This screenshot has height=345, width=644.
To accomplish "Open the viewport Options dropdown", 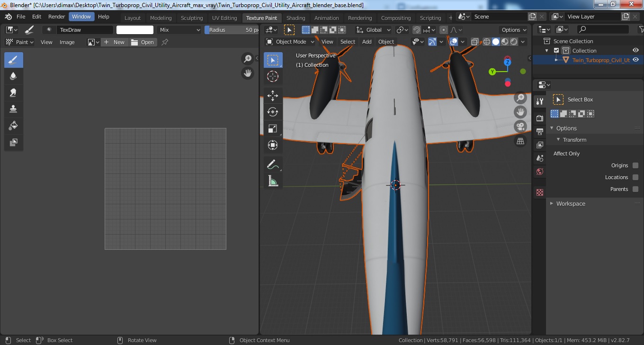I will pyautogui.click(x=514, y=30).
